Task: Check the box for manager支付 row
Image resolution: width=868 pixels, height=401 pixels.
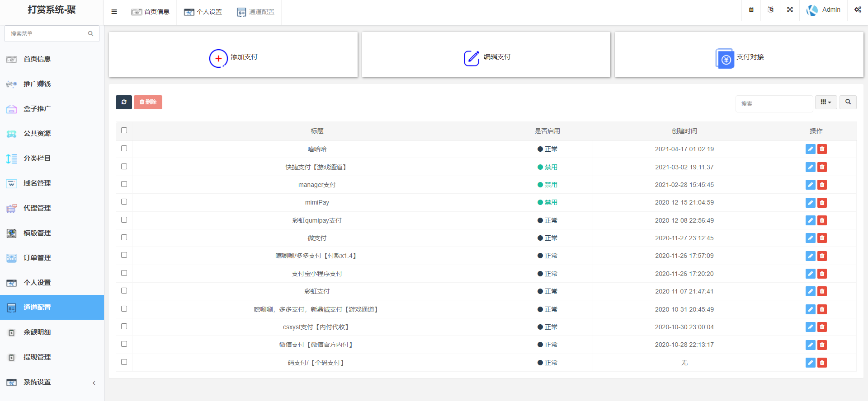Action: click(x=124, y=184)
